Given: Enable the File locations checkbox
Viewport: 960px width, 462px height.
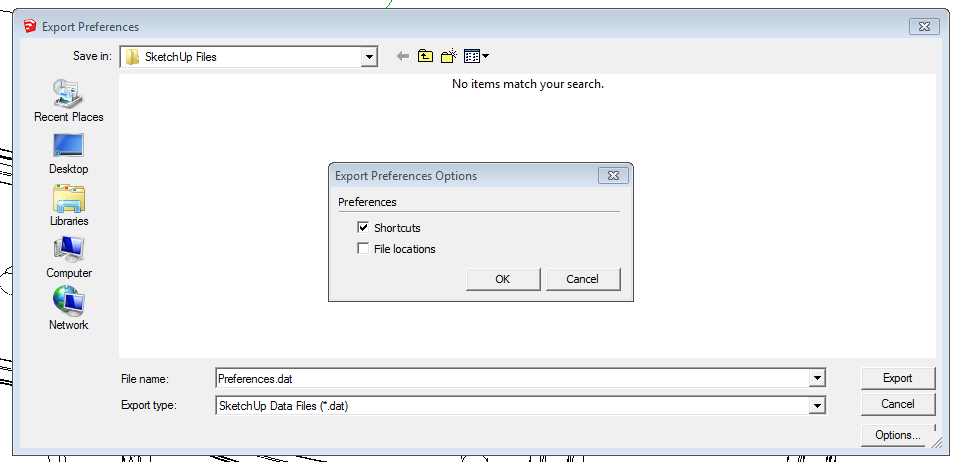Looking at the screenshot, I should pyautogui.click(x=363, y=248).
